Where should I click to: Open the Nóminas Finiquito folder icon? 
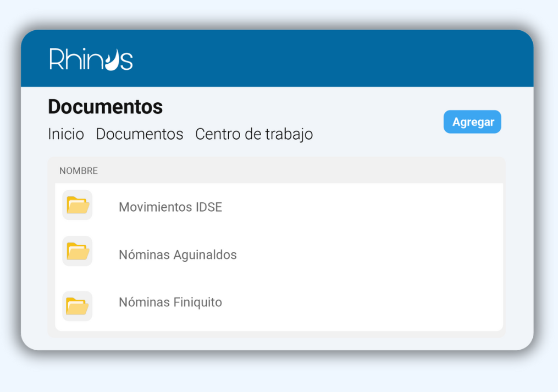(78, 306)
